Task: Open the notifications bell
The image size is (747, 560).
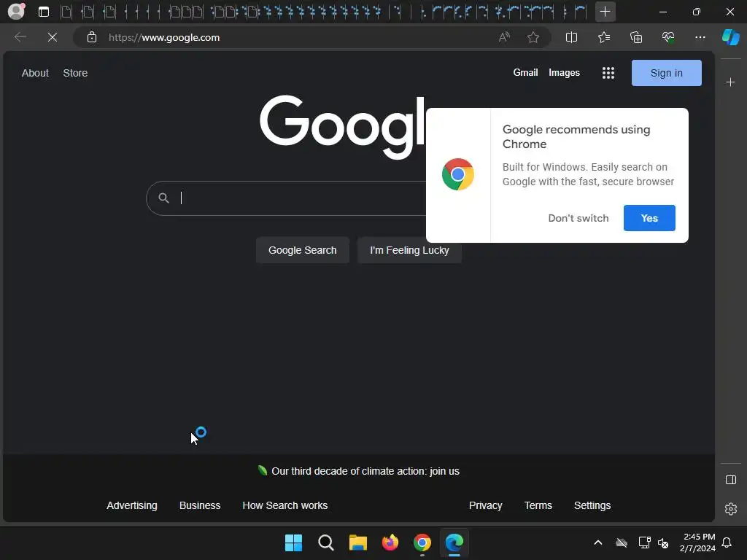Action: [x=727, y=542]
